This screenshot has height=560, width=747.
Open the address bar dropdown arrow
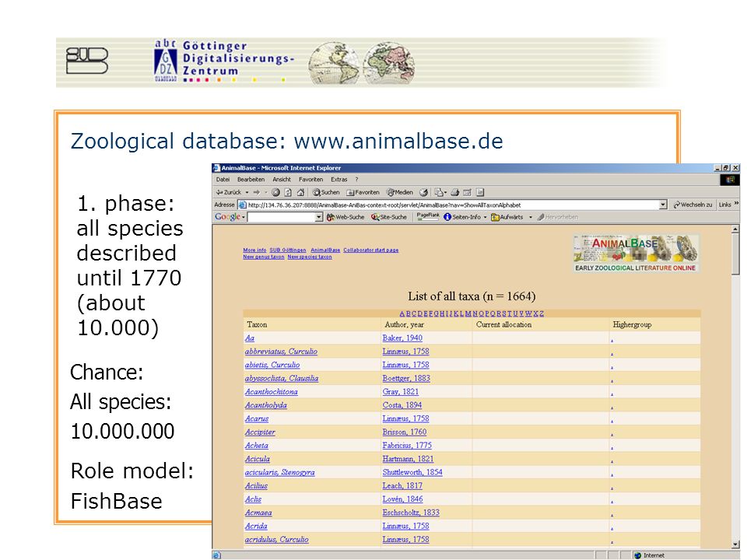[663, 205]
